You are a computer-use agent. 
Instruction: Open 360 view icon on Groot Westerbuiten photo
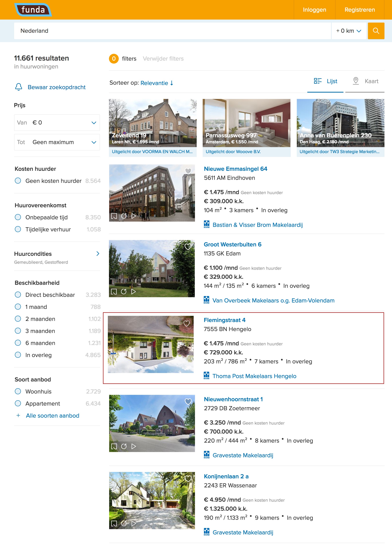pyautogui.click(x=124, y=291)
